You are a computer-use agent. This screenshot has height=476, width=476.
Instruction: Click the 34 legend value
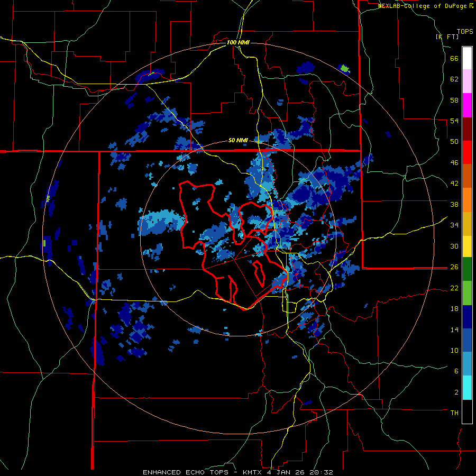[x=454, y=225]
